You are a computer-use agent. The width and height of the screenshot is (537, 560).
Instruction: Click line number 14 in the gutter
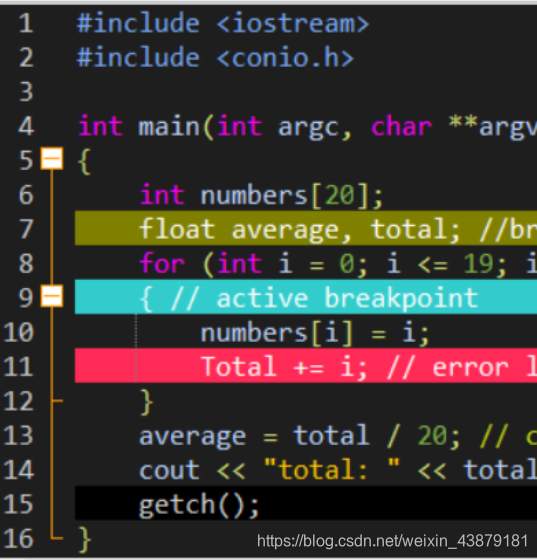19,470
